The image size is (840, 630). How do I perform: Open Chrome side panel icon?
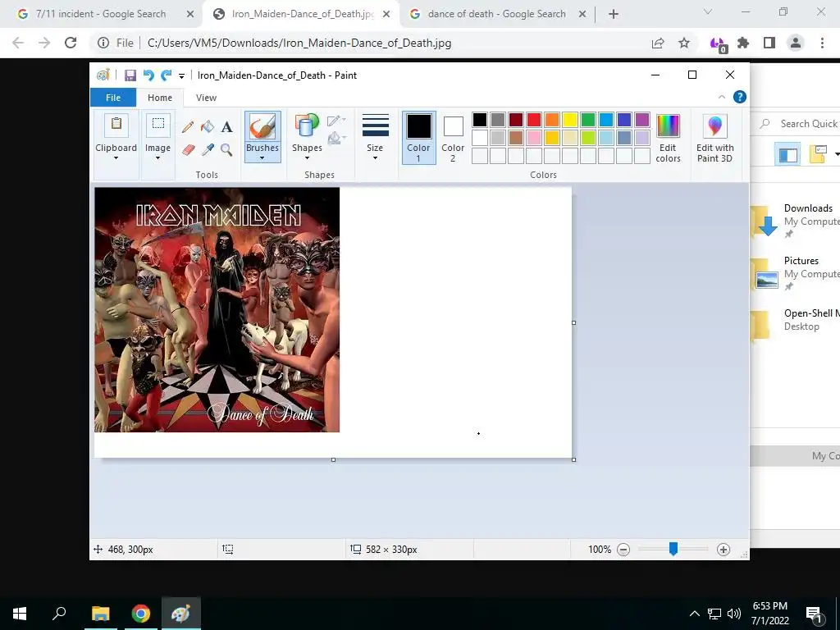point(769,43)
